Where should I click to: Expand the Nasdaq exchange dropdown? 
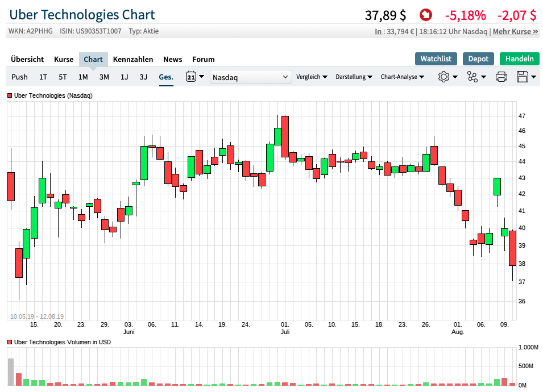tap(251, 77)
